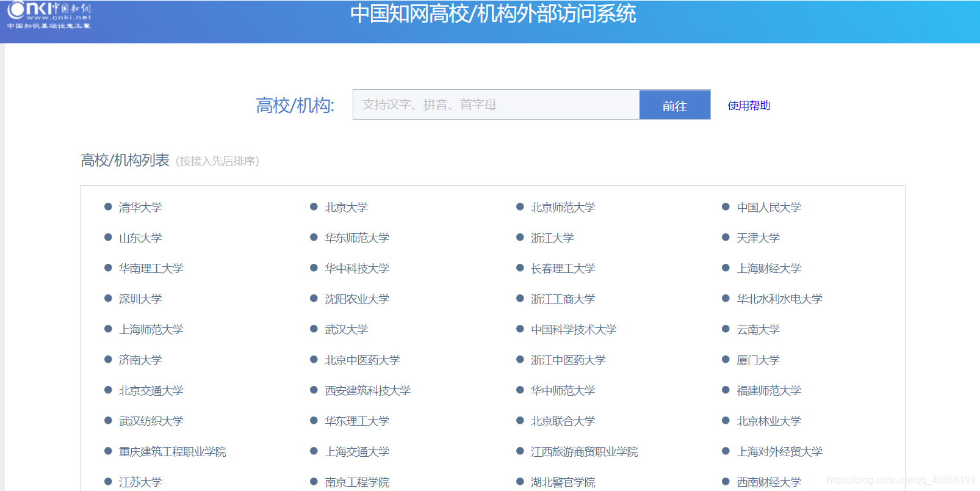Click 长春理工大学 in the list
Screen dimensions: 980x491
(x=563, y=269)
